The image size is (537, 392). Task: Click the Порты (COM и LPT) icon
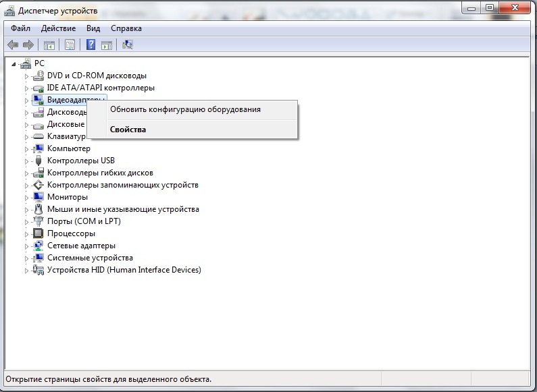coord(39,221)
